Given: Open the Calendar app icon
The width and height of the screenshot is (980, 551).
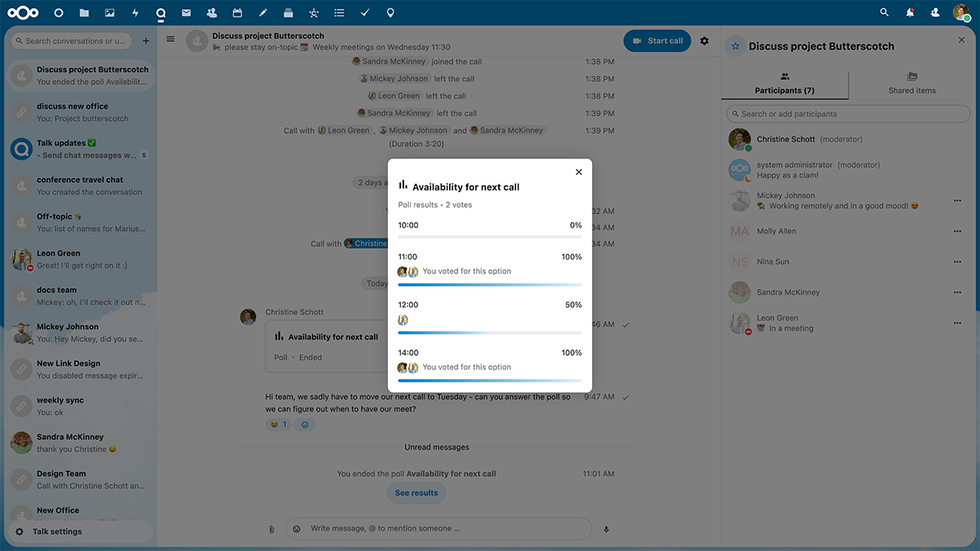Looking at the screenshot, I should coord(237,13).
